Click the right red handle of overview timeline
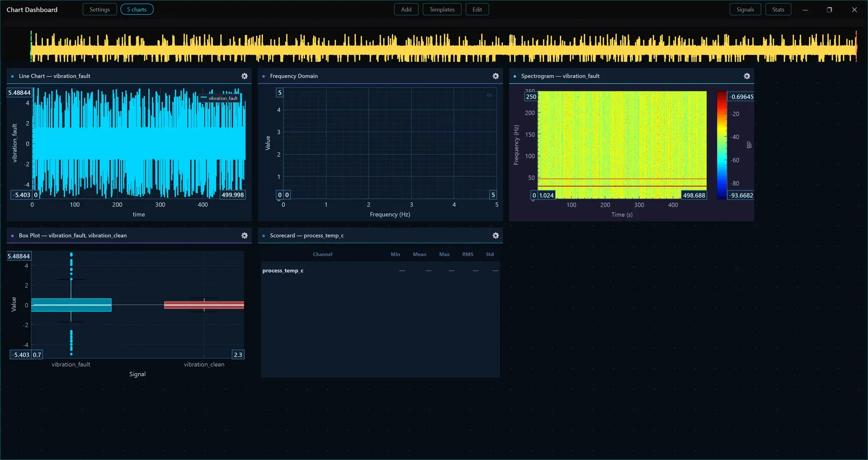The image size is (868, 460). click(x=856, y=46)
